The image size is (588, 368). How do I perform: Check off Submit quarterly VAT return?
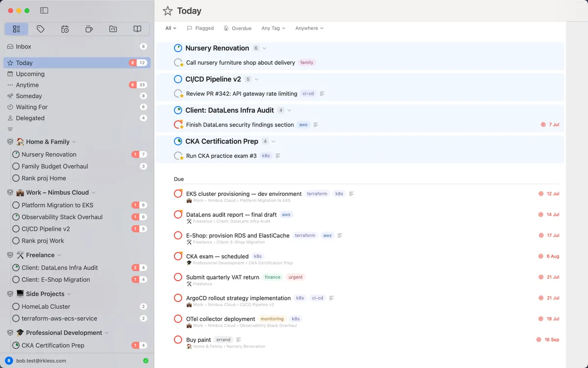click(x=178, y=277)
